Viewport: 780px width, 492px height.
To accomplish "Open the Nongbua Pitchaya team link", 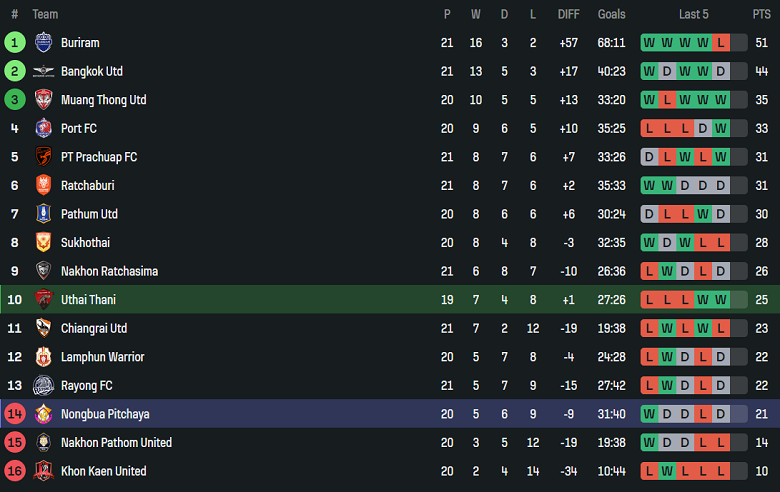I will (105, 414).
